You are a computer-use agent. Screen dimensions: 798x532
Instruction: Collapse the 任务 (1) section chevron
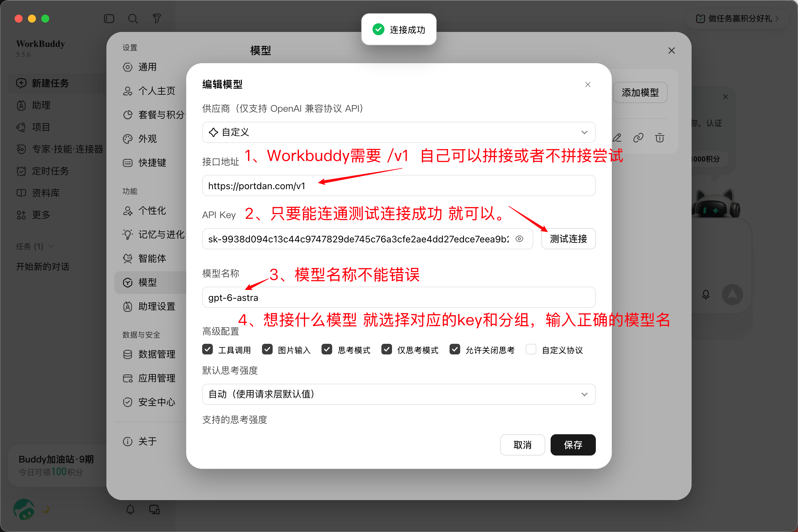coord(52,246)
